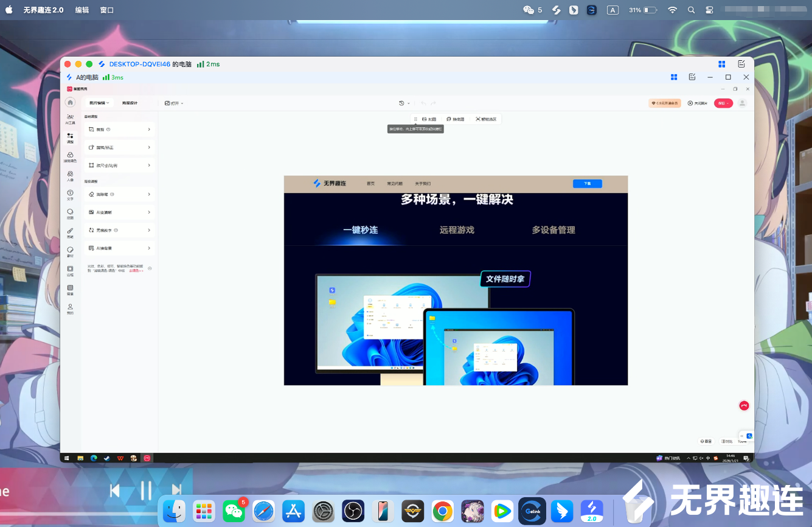Image resolution: width=812 pixels, height=527 pixels.
Task: Open the 打开 dropdown in the top bar
Action: [174, 103]
